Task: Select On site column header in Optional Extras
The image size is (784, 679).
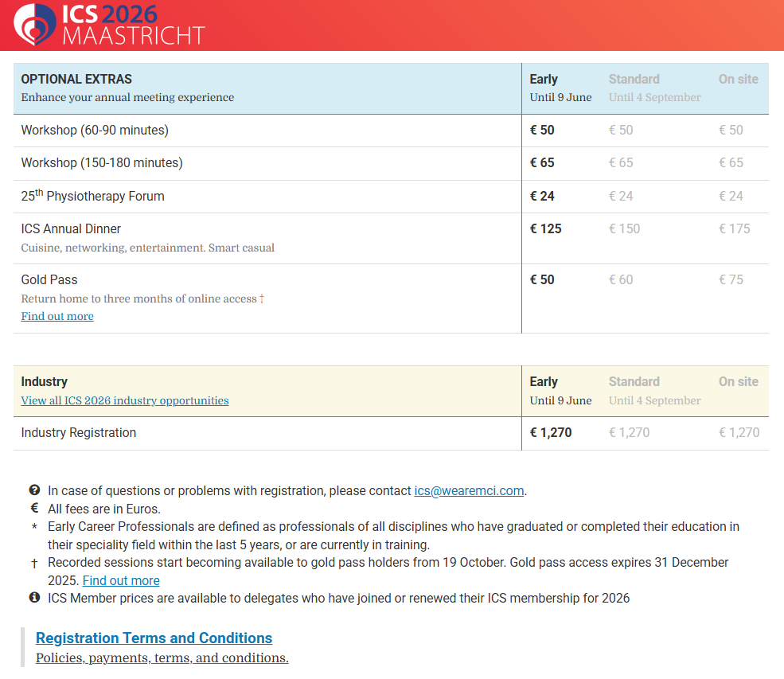Action: 738,79
